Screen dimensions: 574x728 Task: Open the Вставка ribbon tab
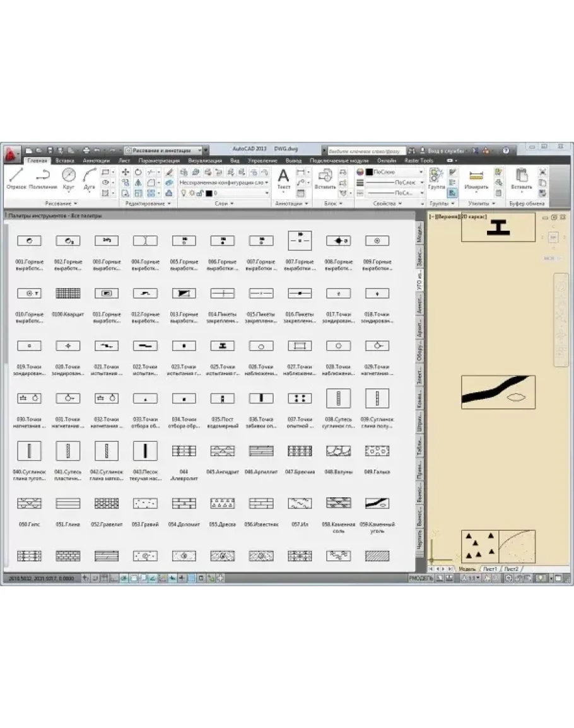pyautogui.click(x=65, y=161)
